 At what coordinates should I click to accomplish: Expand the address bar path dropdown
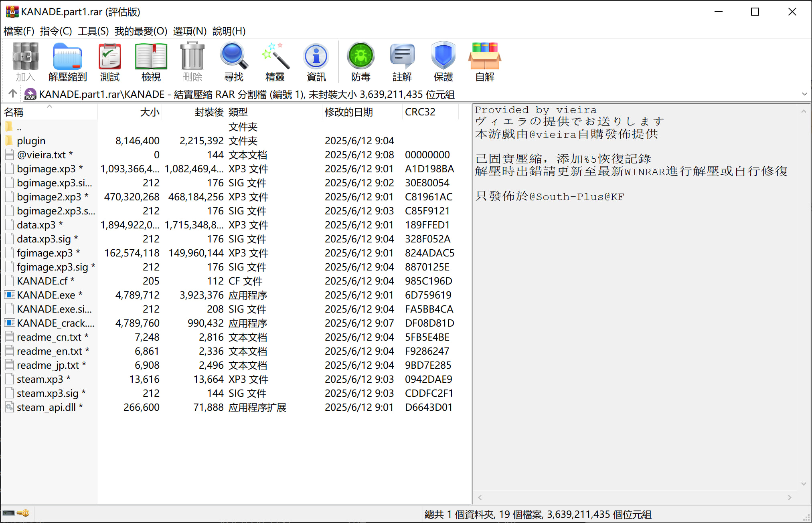[804, 94]
